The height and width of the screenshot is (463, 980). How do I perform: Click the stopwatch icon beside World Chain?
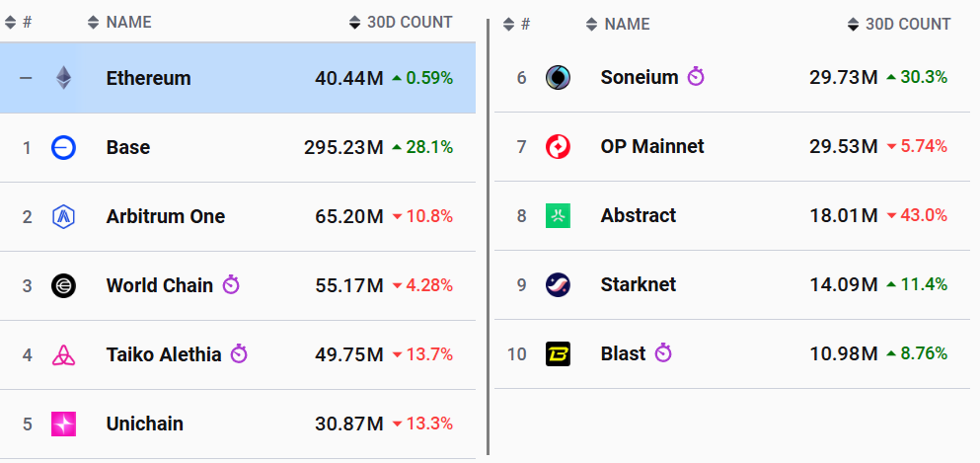click(x=231, y=285)
